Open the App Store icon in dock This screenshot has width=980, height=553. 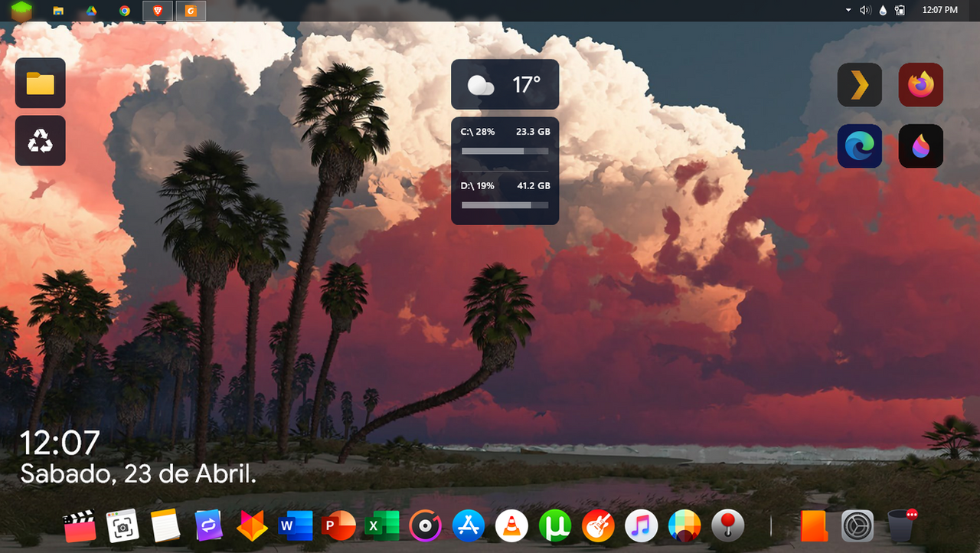[x=469, y=525]
